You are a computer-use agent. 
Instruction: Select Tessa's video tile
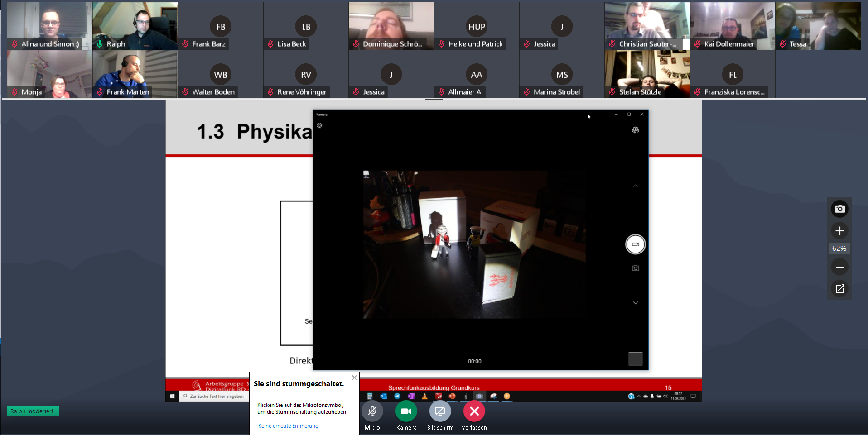click(x=818, y=26)
